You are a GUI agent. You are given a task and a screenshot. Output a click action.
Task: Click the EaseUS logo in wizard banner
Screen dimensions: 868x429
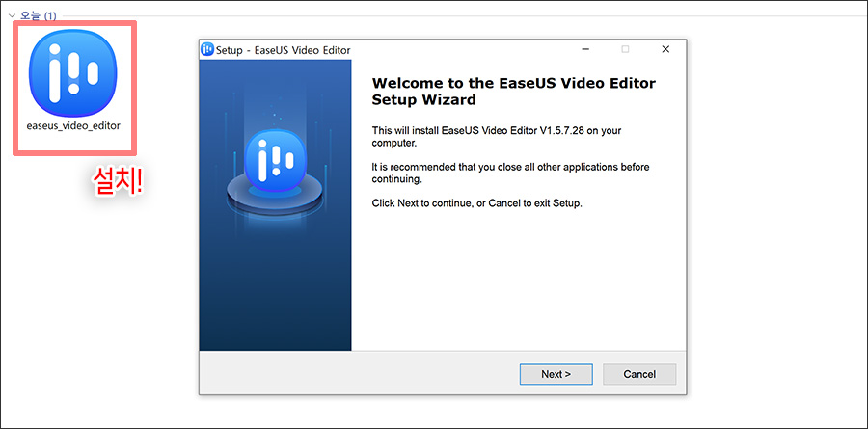pos(275,162)
